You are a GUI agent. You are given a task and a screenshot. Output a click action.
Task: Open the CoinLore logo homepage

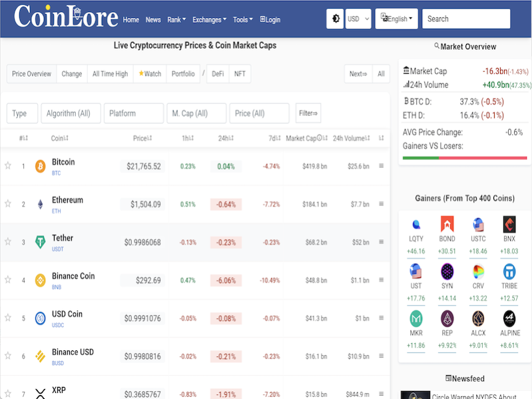pyautogui.click(x=66, y=16)
